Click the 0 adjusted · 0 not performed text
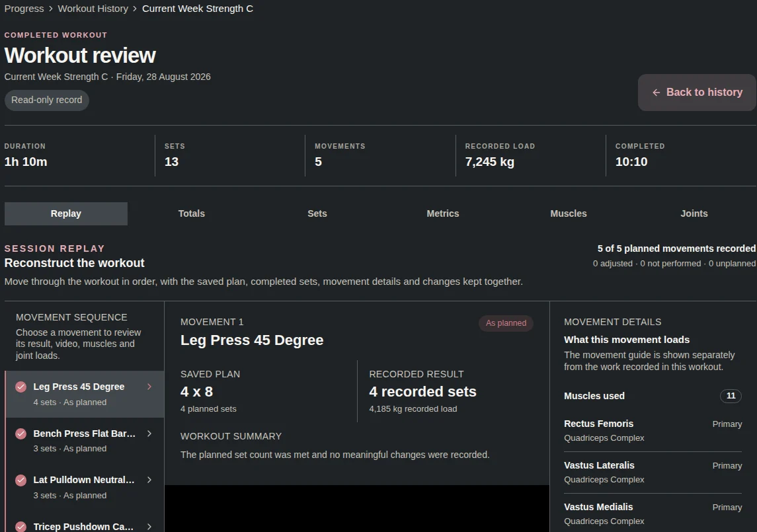Screen dimensions: 757x532 click(x=674, y=264)
